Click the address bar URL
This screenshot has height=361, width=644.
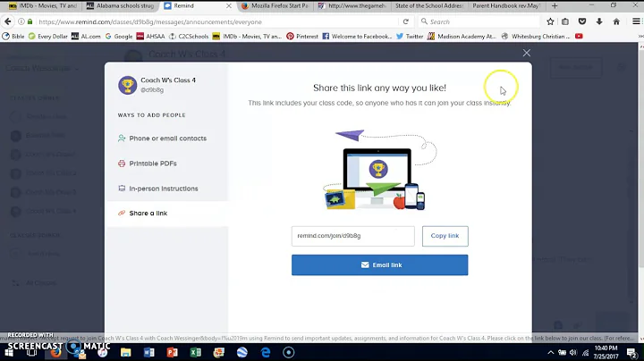[150, 21]
